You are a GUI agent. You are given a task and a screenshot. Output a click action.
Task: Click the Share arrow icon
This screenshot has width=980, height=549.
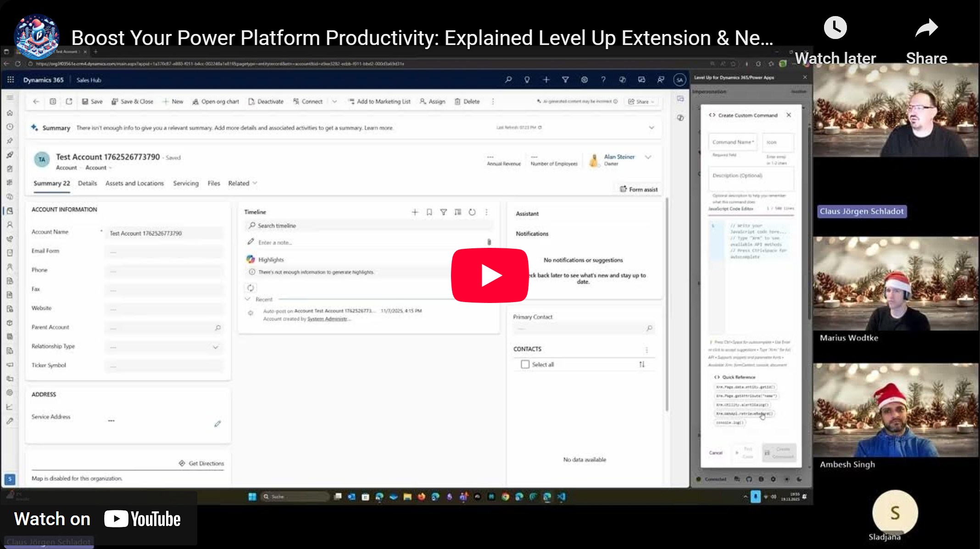tap(926, 28)
